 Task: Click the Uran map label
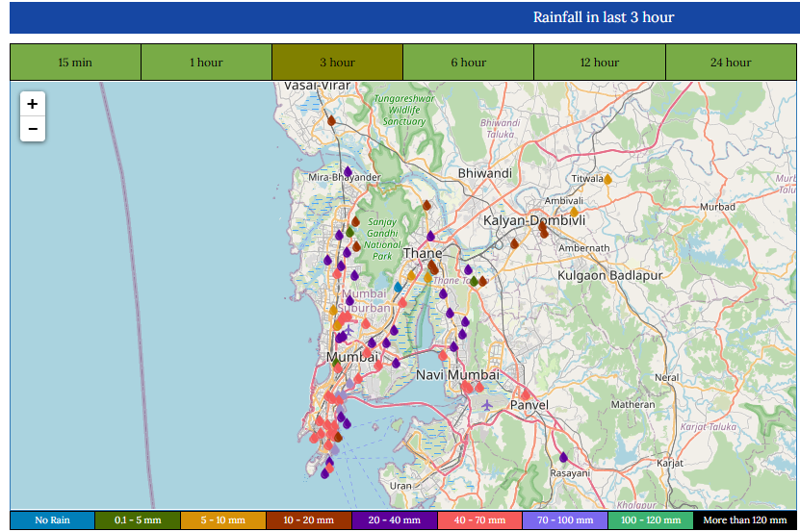pos(400,486)
